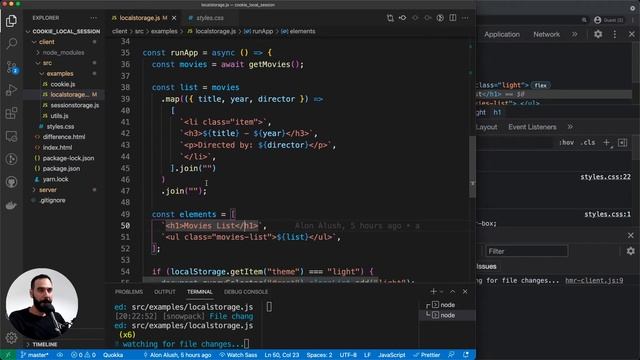Click feedback icon in status bar
Viewport: 640px width, 360px height.
pos(451,355)
